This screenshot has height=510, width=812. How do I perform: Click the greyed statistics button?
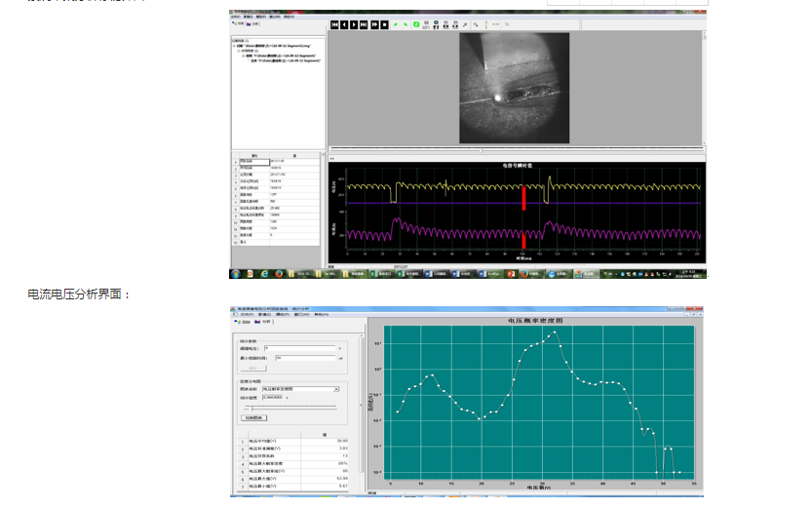[x=253, y=368]
